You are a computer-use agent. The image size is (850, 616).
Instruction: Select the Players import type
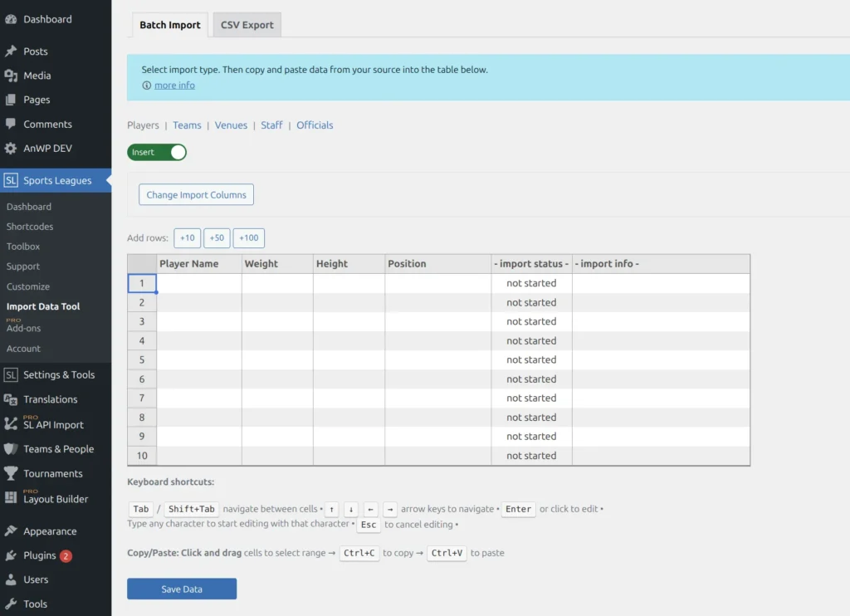143,125
